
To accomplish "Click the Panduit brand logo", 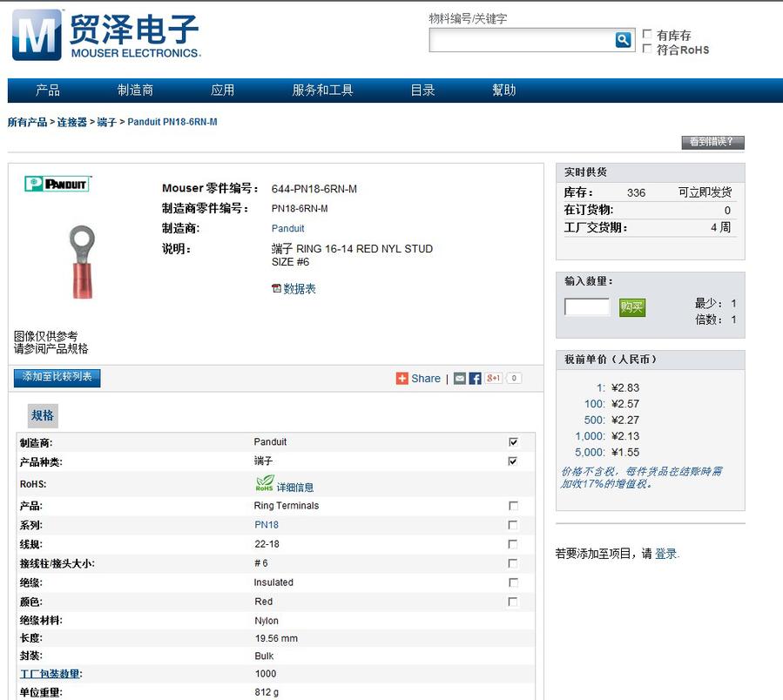I will [x=57, y=184].
